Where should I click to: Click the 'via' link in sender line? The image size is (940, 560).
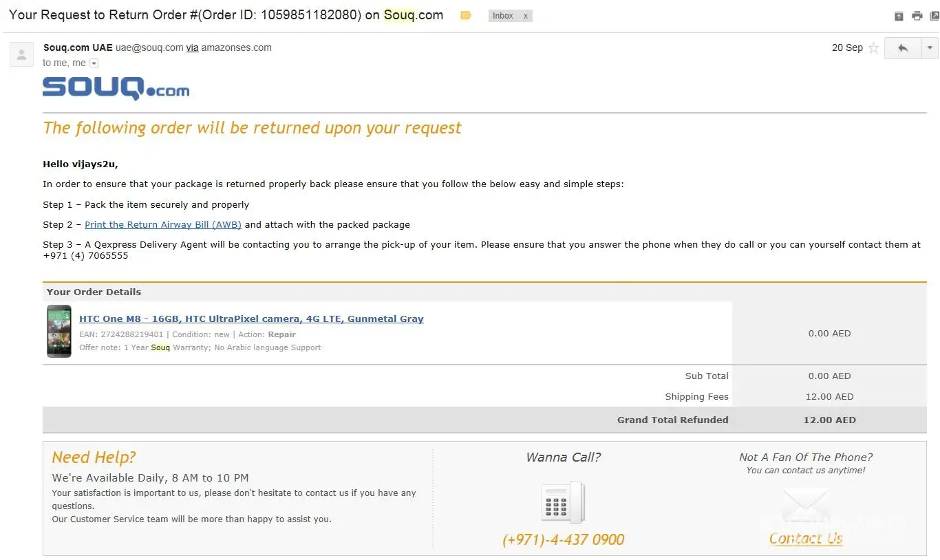pyautogui.click(x=192, y=48)
